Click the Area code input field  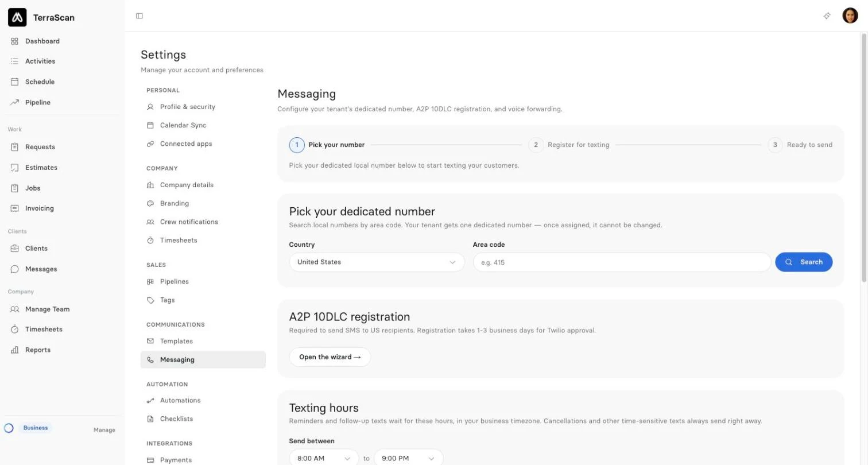[x=622, y=262]
